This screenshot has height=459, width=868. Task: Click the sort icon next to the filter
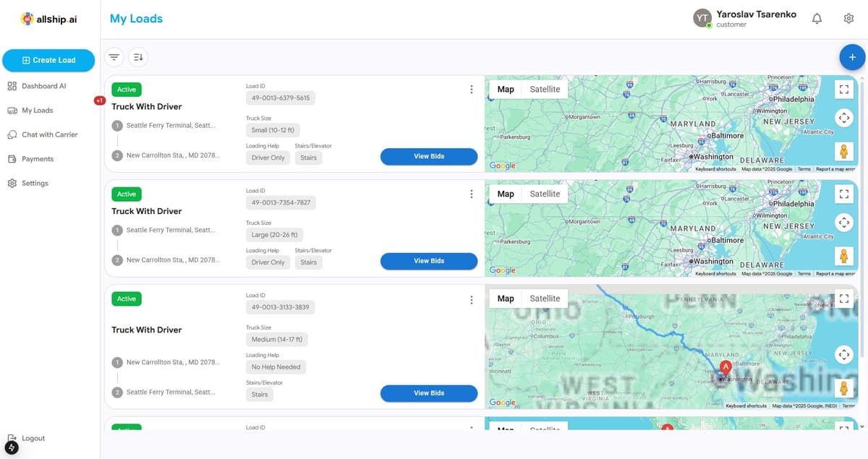pyautogui.click(x=137, y=56)
